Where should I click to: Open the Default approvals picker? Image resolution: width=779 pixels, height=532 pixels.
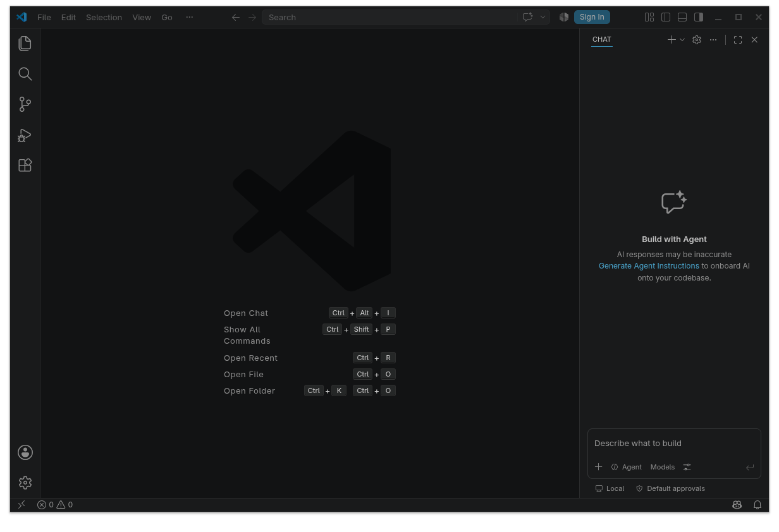pos(670,488)
